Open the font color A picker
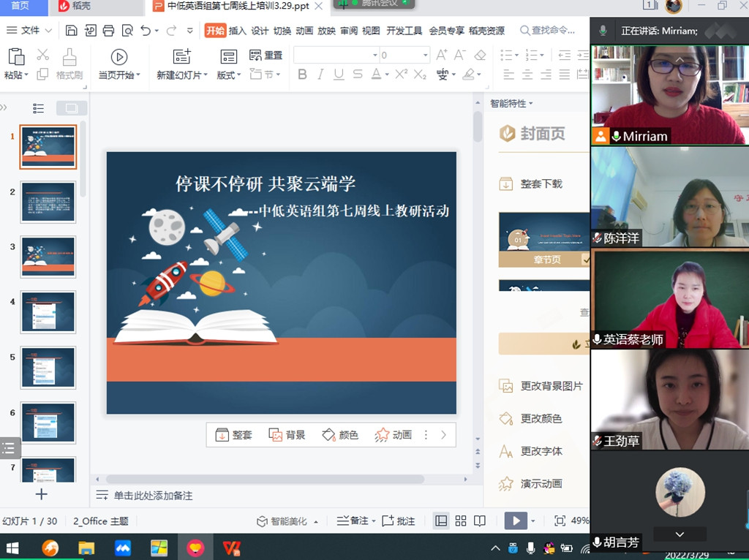Image resolution: width=749 pixels, height=560 pixels. pos(376,75)
